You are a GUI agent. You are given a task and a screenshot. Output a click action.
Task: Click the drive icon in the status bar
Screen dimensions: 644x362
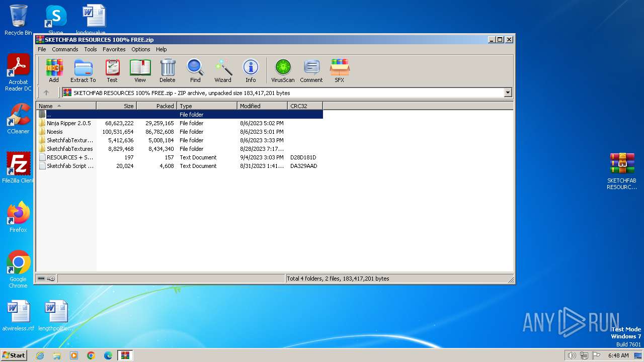coord(41,279)
